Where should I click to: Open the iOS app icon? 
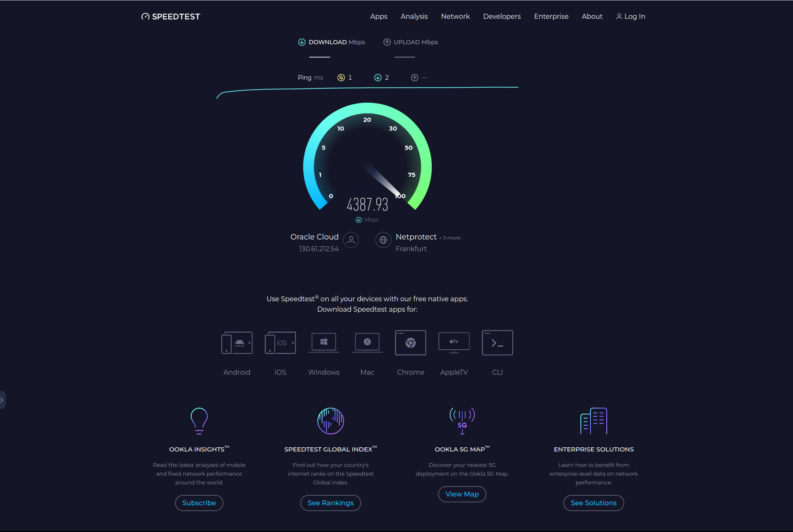pyautogui.click(x=280, y=343)
